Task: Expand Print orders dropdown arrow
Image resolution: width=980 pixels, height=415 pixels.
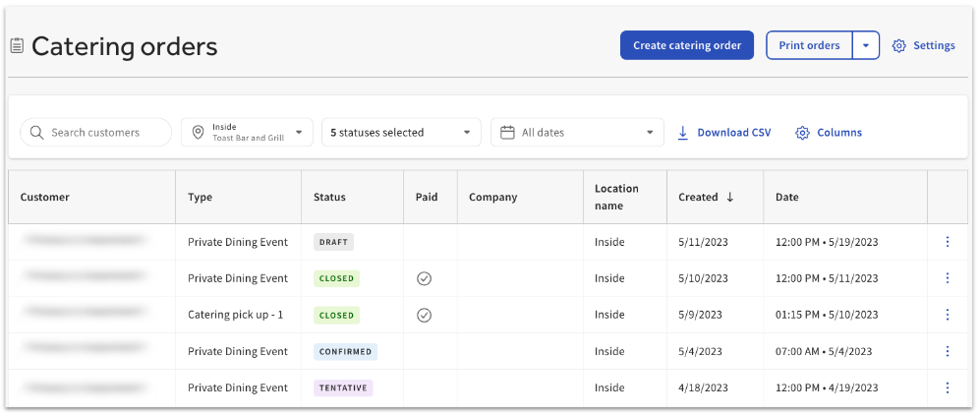Action: point(865,45)
